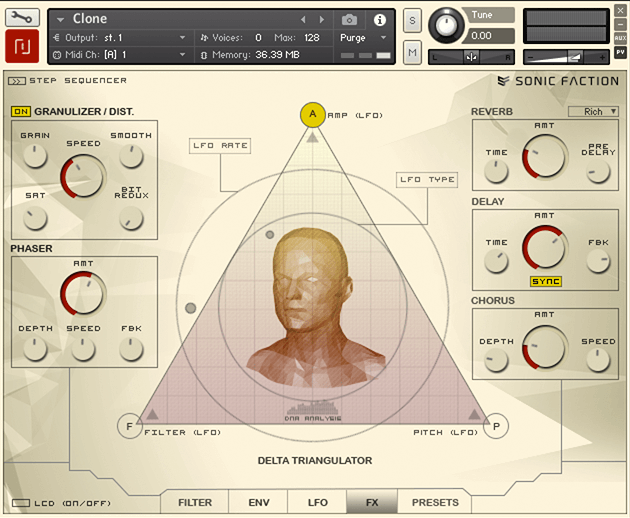Screen dimensions: 630x518
Task: Click the delay AMT knob
Action: click(x=545, y=248)
